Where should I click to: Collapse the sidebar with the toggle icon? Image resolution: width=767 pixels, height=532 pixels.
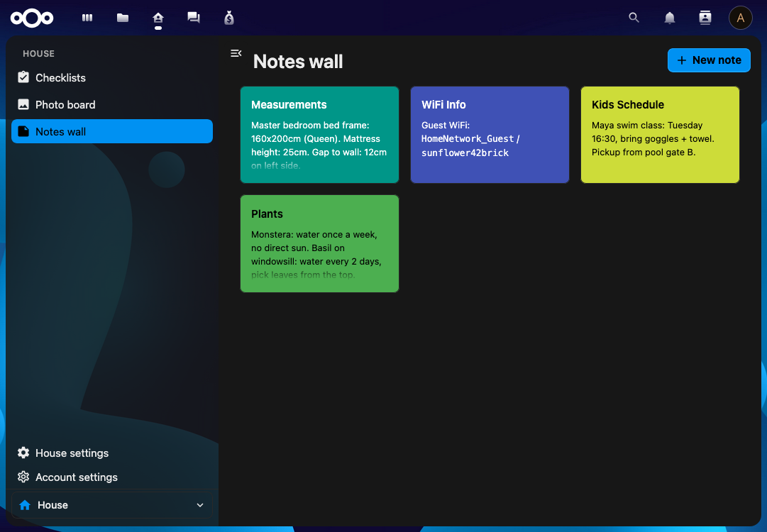[x=236, y=52]
